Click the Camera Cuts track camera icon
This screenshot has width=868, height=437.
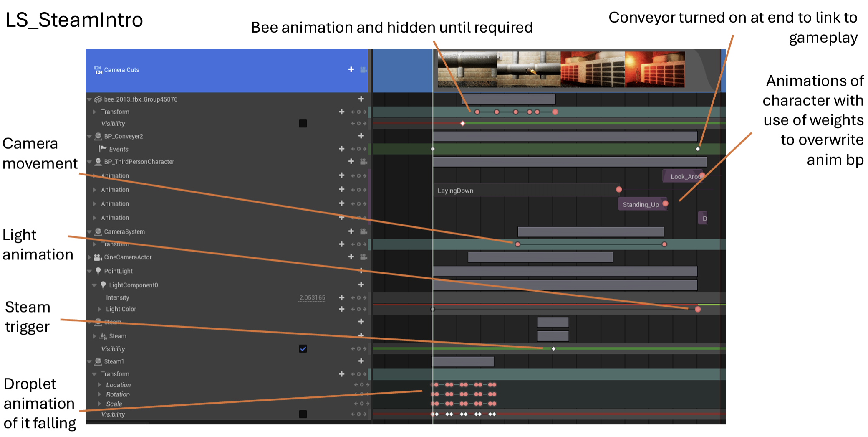coord(98,70)
